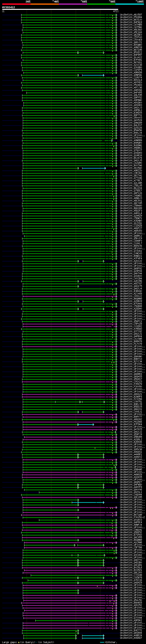Click hit label UniRef100_B6K0H9
Image resolution: width=146 pixels, height=644 pixels.
131,208
